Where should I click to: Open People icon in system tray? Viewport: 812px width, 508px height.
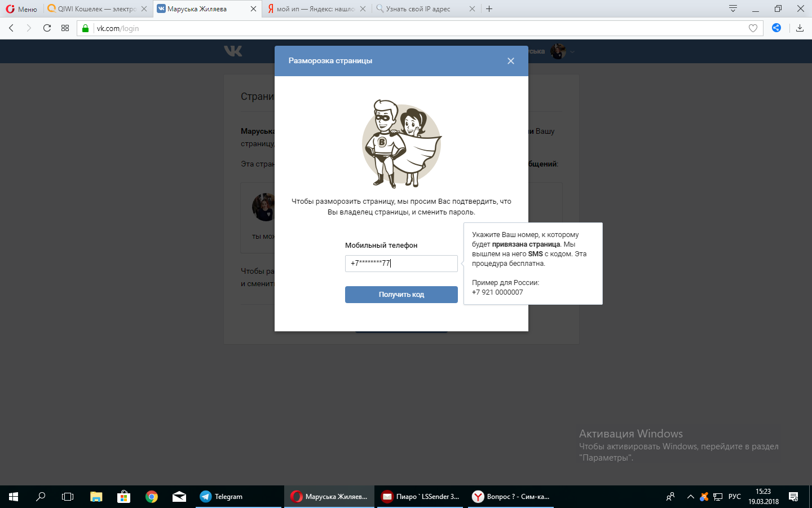tap(670, 497)
